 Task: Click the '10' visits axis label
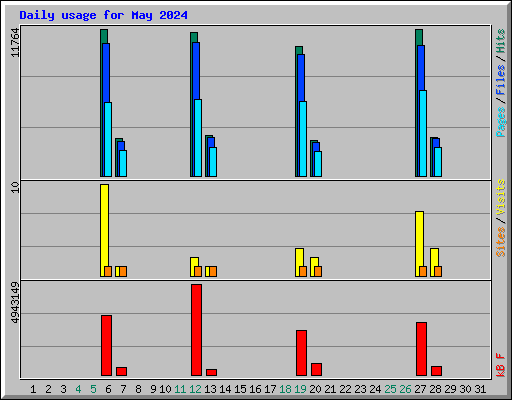[15, 187]
